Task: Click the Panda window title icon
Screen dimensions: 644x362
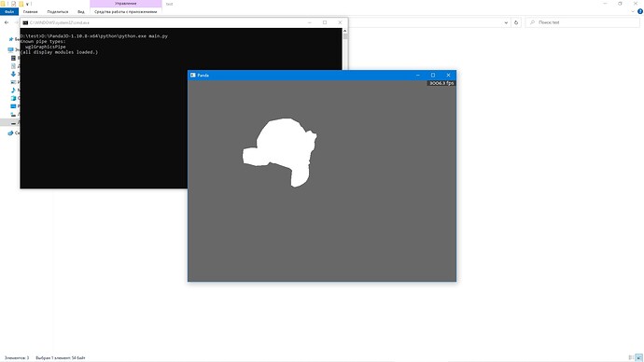Action: click(x=193, y=76)
